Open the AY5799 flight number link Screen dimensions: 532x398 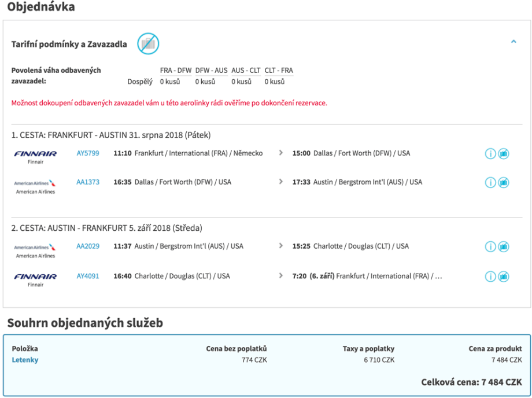(x=88, y=153)
